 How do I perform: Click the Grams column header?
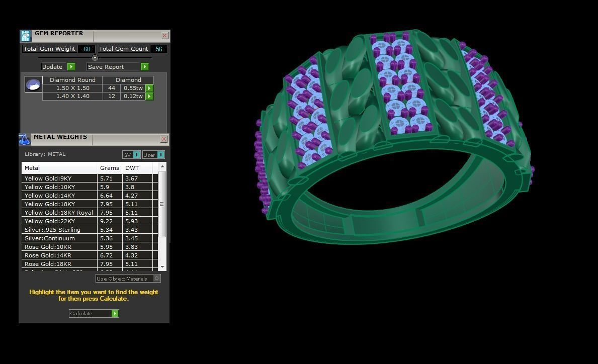point(110,168)
